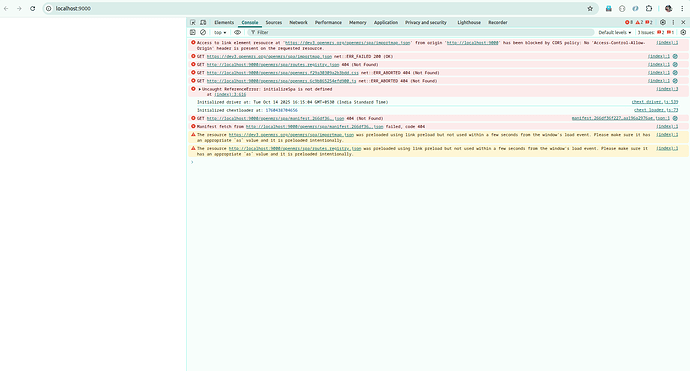Click the browser Back arrow
This screenshot has height=371, width=690.
pyautogui.click(x=6, y=8)
